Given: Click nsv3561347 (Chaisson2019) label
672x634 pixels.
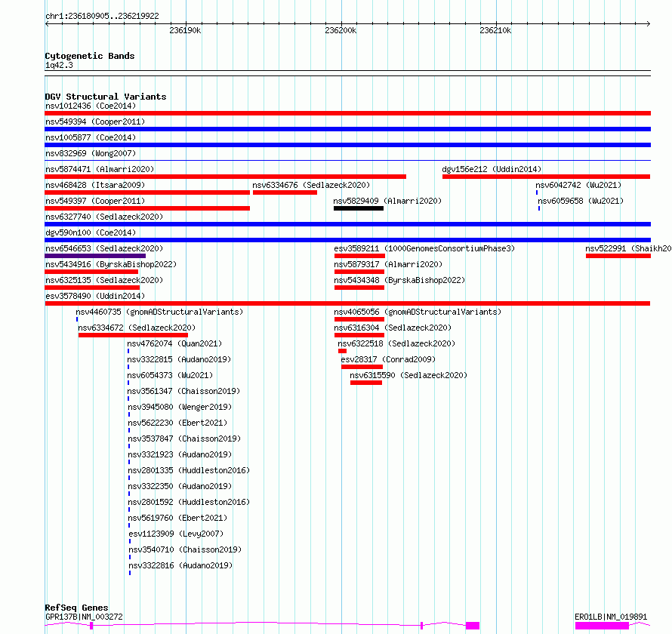Looking at the screenshot, I should [184, 391].
